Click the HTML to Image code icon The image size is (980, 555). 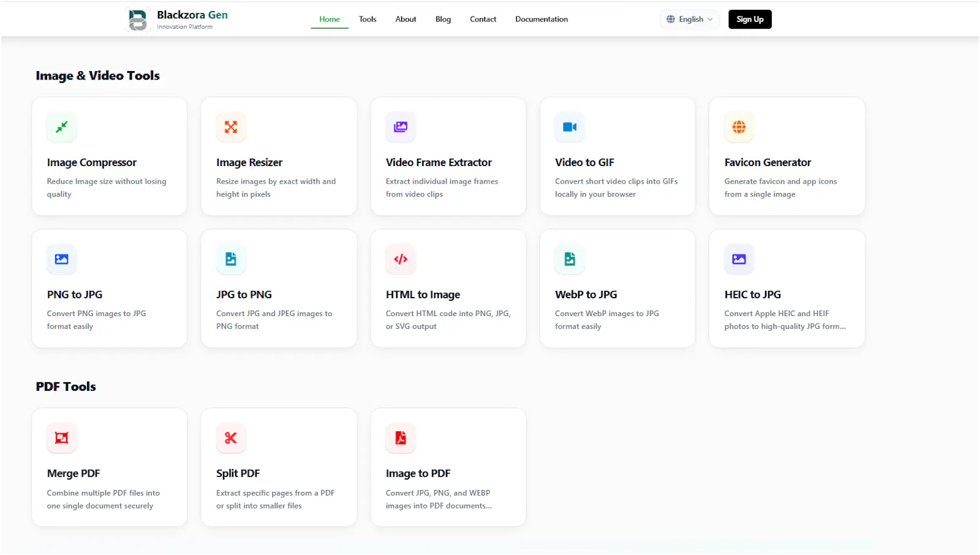click(401, 259)
